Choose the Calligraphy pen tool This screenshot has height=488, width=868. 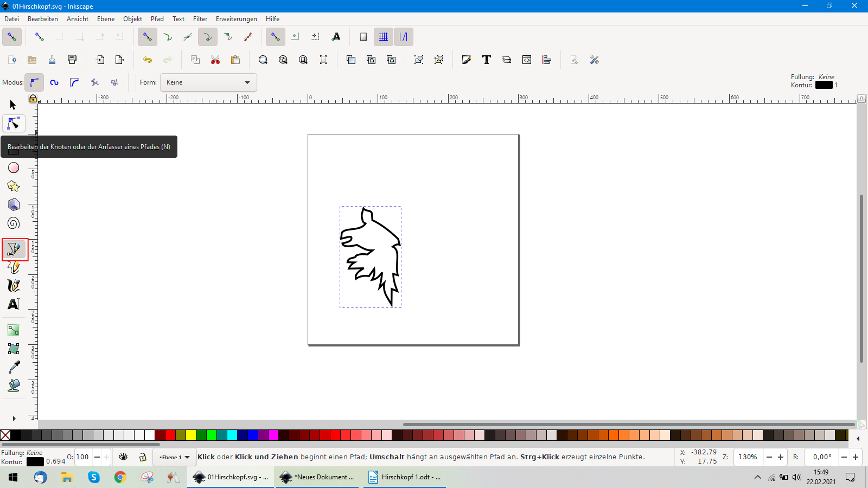pos(14,286)
